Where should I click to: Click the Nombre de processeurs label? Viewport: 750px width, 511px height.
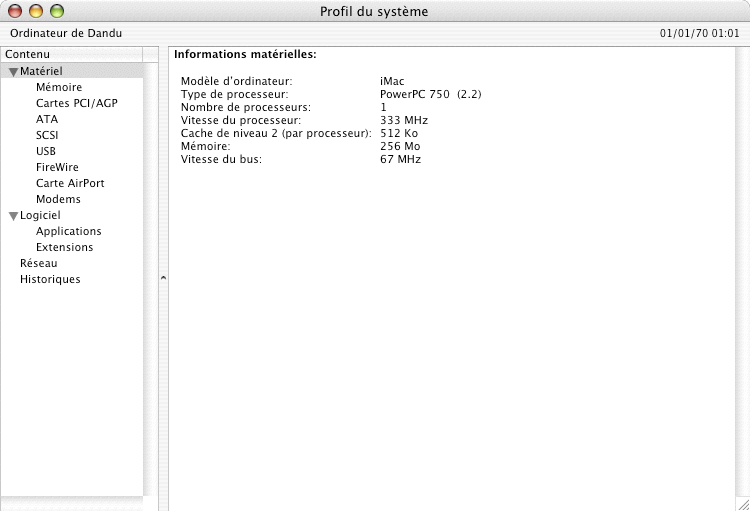pyautogui.click(x=245, y=107)
